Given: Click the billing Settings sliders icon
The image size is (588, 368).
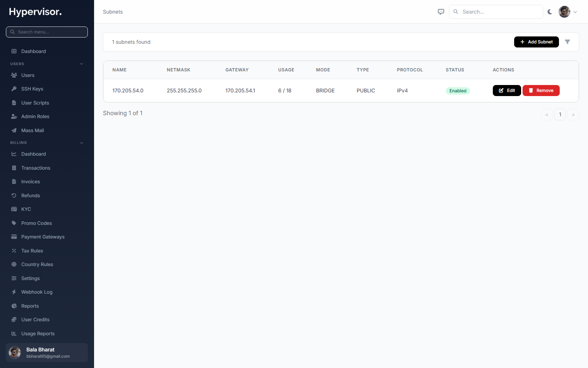Looking at the screenshot, I should coord(14,278).
